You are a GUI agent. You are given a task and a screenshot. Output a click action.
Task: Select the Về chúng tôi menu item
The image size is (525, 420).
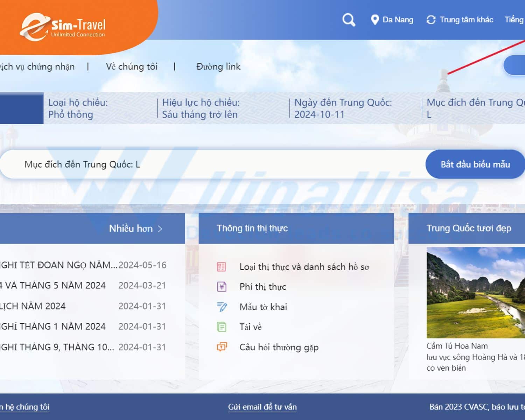coord(132,66)
